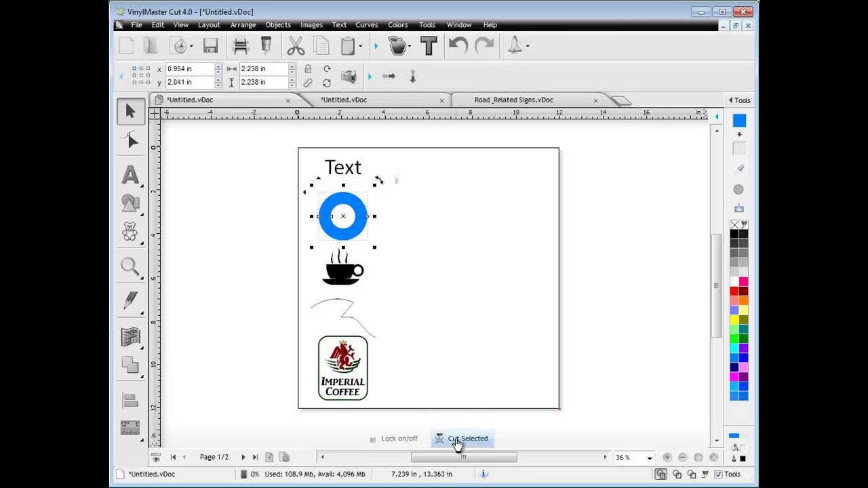This screenshot has width=868, height=488.
Task: Click the Paste clipboard icon
Action: point(348,46)
